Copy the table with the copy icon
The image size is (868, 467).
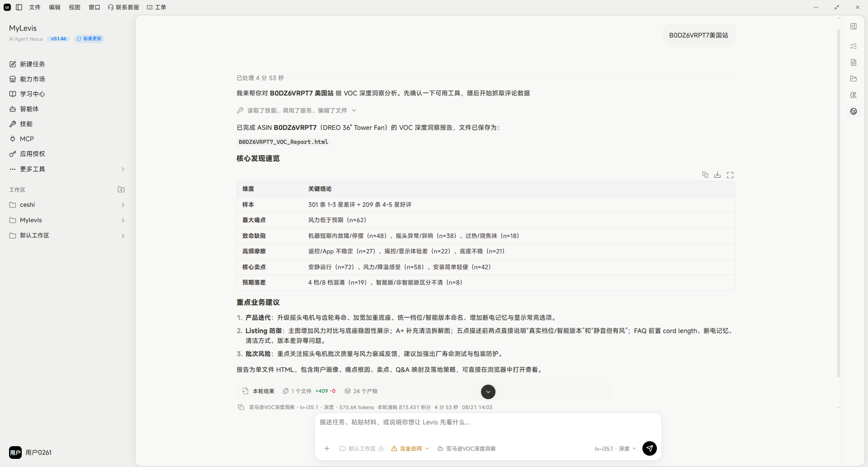pyautogui.click(x=705, y=175)
